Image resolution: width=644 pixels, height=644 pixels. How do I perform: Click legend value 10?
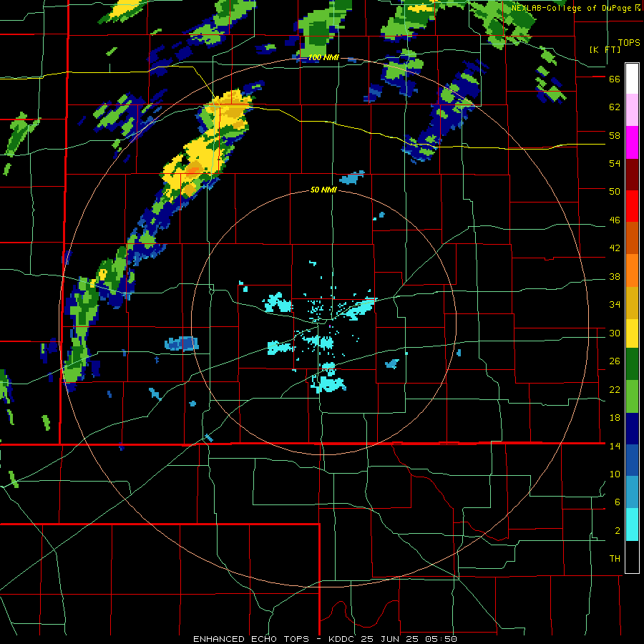(615, 474)
